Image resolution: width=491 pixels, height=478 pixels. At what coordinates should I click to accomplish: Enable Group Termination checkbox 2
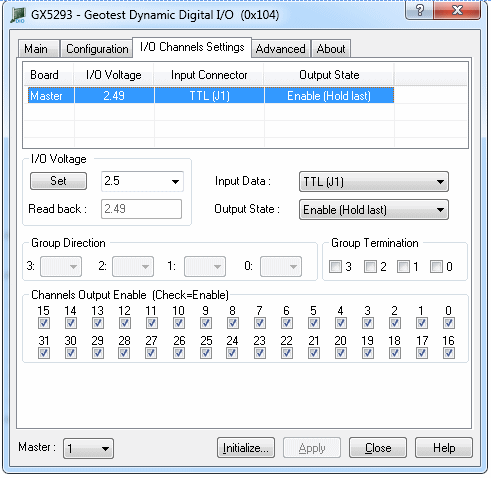point(370,267)
